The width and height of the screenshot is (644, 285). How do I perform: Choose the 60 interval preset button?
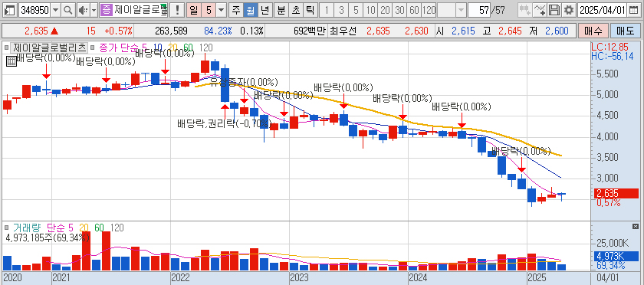415,10
